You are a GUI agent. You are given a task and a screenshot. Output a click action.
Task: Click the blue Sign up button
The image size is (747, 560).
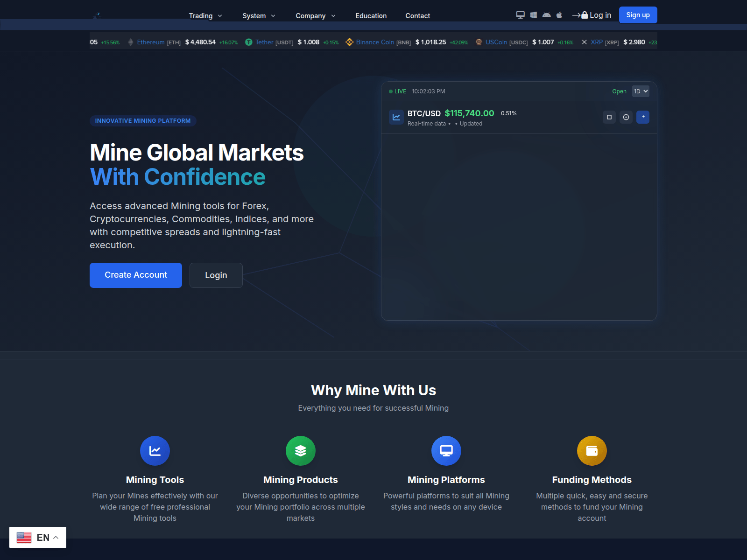click(x=638, y=15)
